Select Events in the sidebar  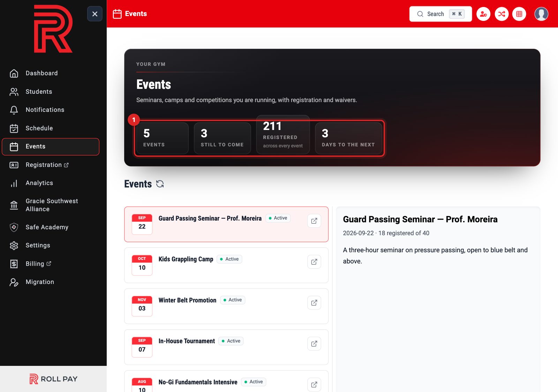click(x=51, y=147)
